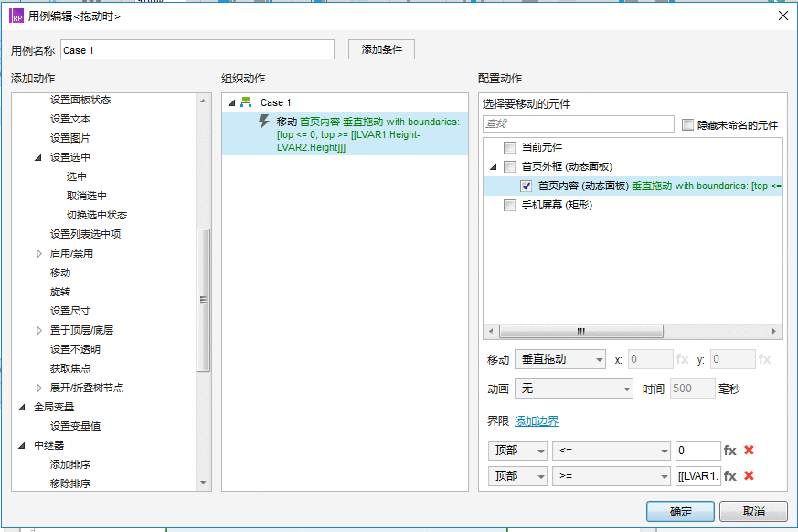Viewport: 798px width, 532px height.
Task: Select the 旋转 action
Action: [60, 292]
